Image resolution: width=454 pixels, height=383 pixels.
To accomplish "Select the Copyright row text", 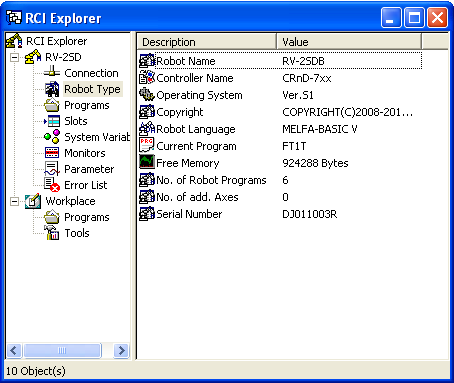I will tap(180, 112).
